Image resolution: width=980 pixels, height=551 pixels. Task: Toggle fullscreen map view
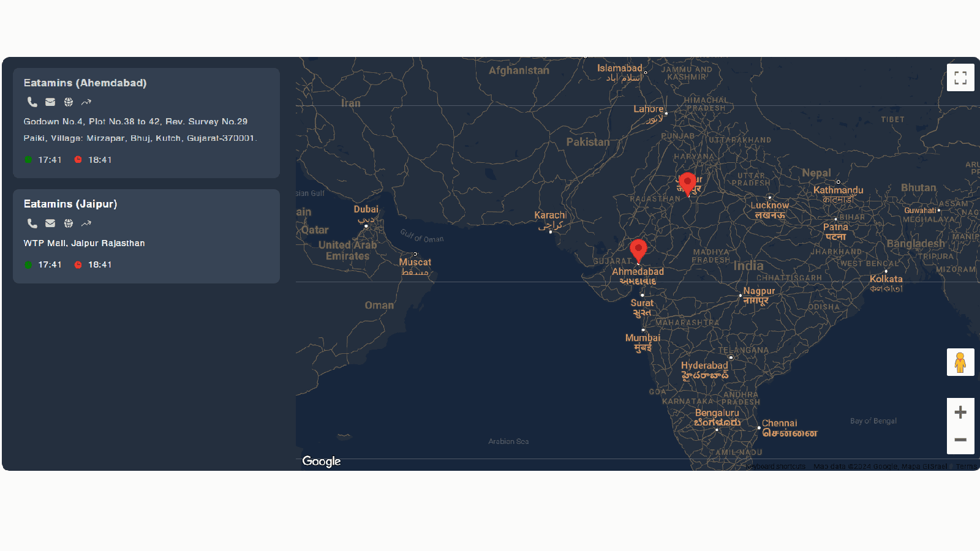coord(960,78)
